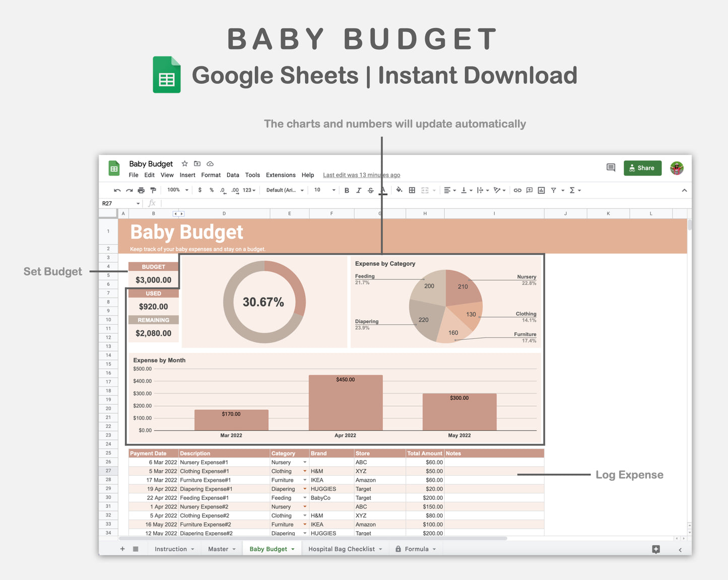Click the Share button

tap(642, 168)
